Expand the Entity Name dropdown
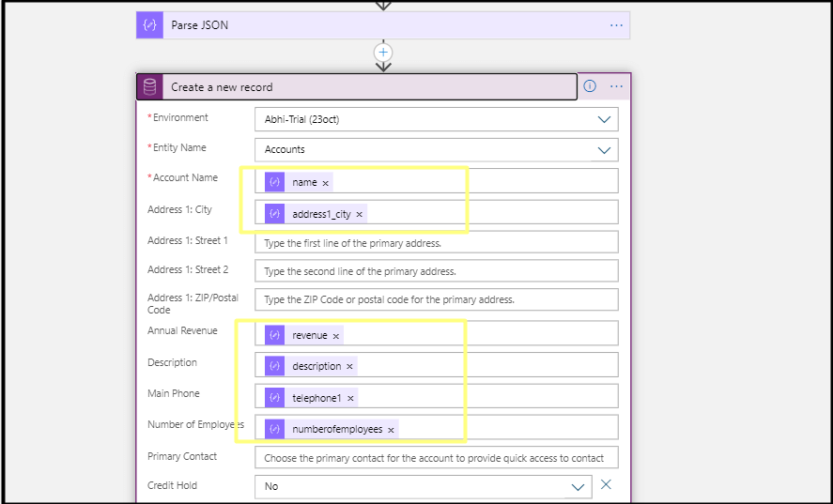This screenshot has width=833, height=504. coord(604,150)
